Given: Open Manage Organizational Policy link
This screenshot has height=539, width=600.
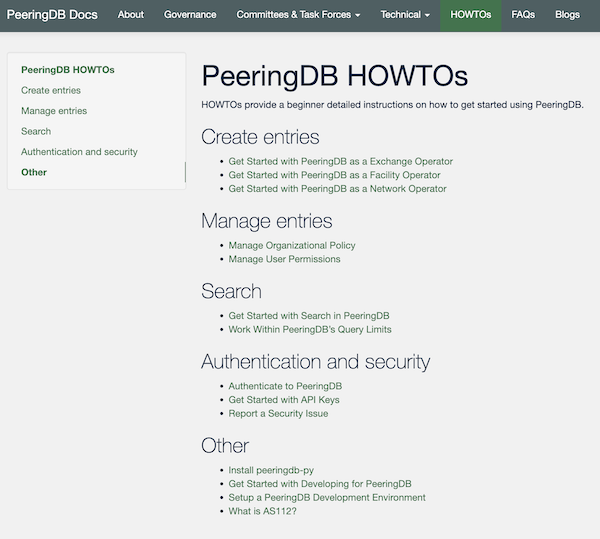Looking at the screenshot, I should point(292,246).
